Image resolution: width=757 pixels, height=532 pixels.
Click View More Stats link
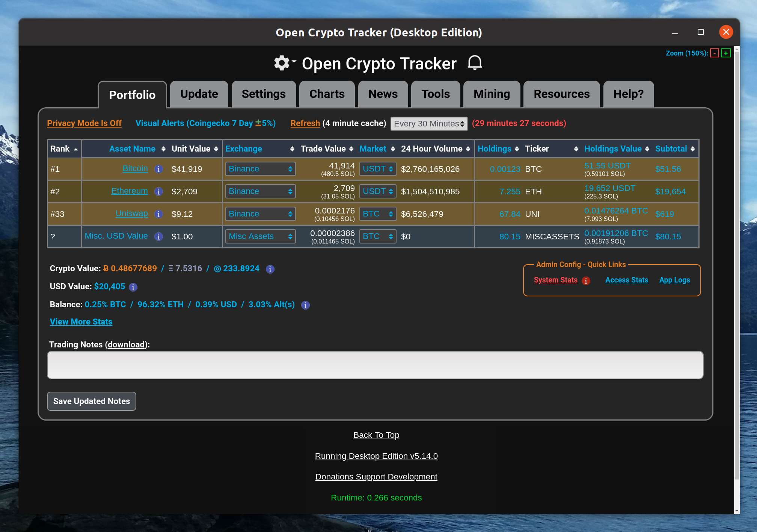click(x=81, y=322)
